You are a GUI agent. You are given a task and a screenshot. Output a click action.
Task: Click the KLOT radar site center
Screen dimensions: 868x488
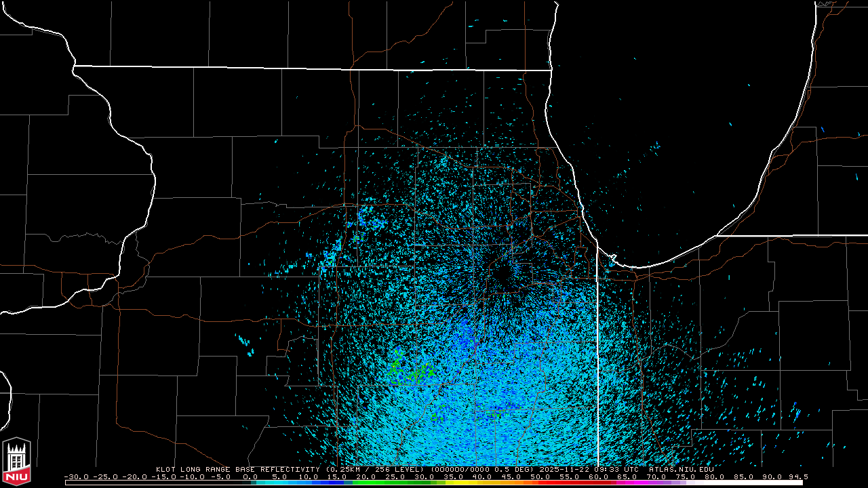pyautogui.click(x=504, y=274)
